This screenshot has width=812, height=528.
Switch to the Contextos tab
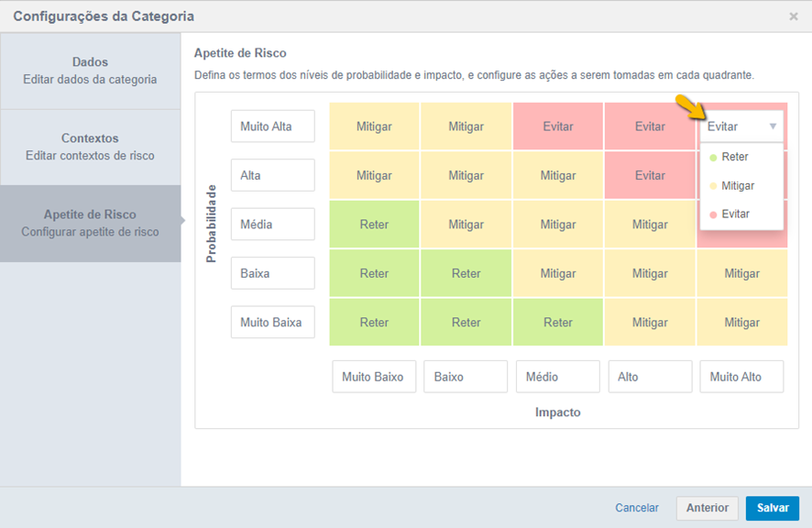click(90, 148)
